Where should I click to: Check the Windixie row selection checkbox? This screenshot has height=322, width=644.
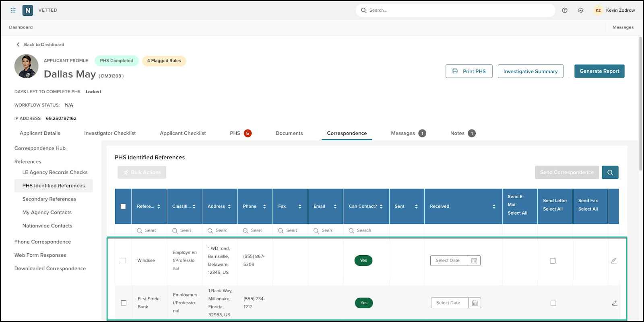[124, 260]
